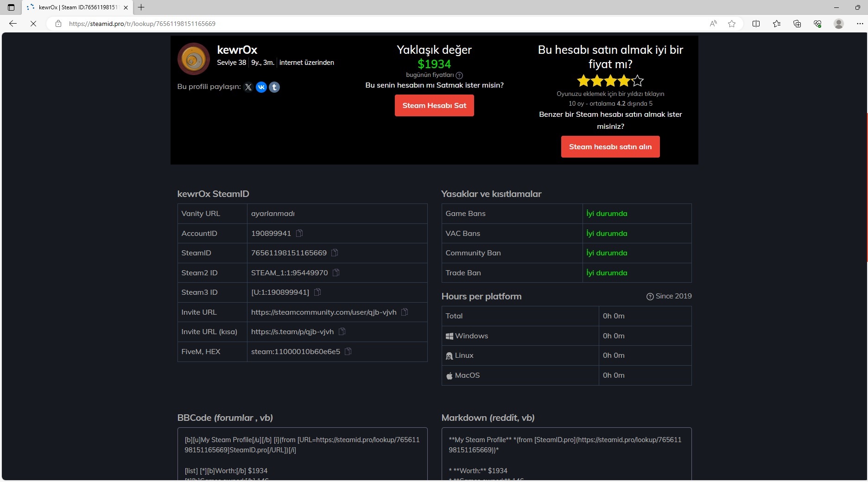Open browser Settings and more menu
The height and width of the screenshot is (482, 868).
pos(860,24)
